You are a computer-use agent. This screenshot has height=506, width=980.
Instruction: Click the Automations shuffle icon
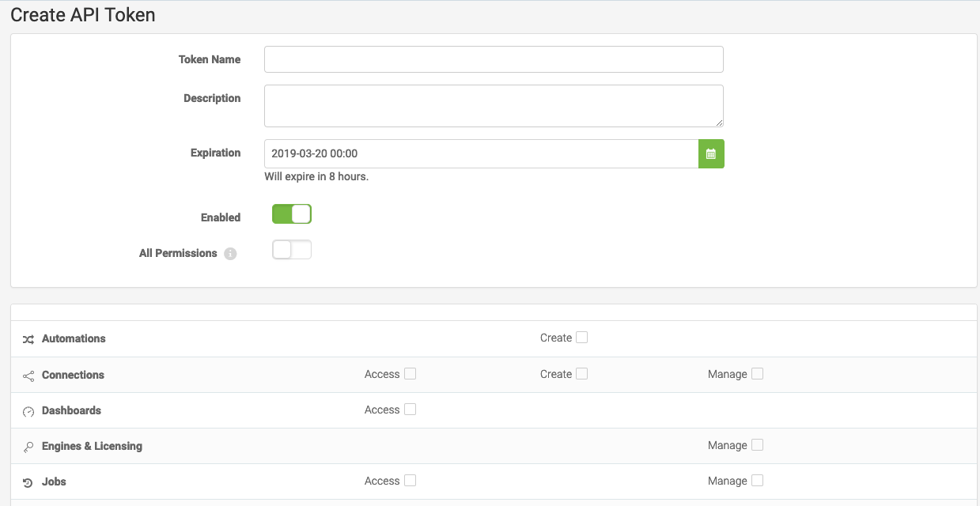(28, 339)
